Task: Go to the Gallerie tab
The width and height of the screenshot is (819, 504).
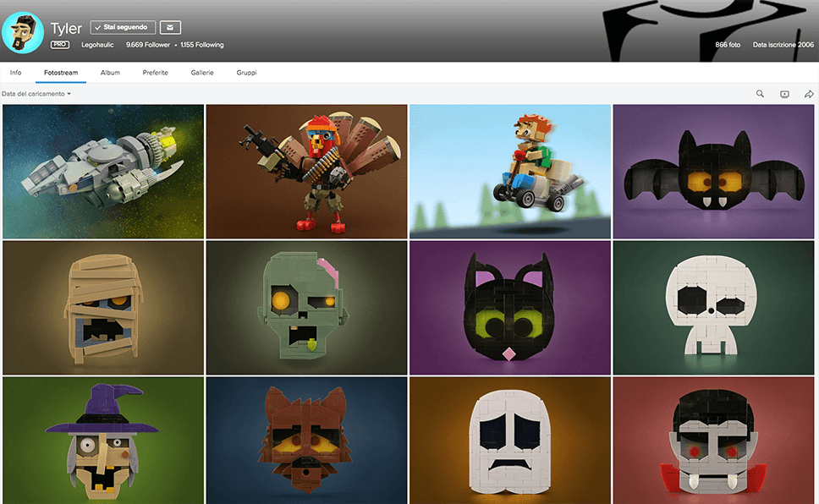Action: (202, 73)
